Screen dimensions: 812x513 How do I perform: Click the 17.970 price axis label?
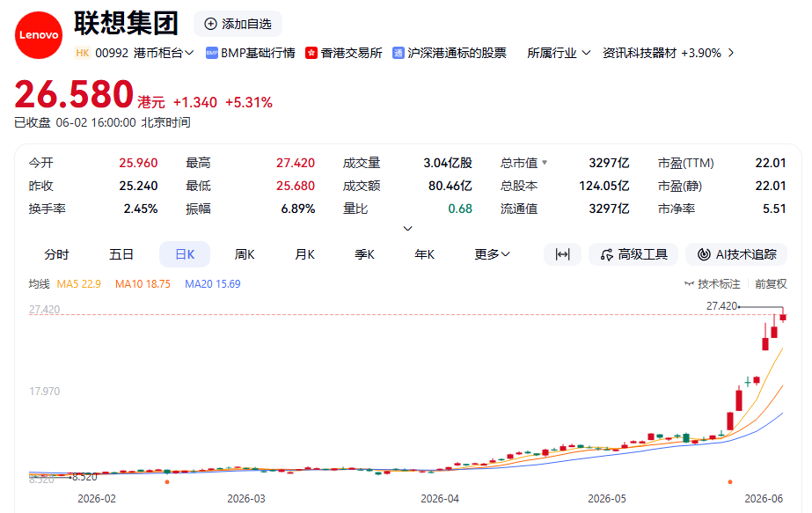point(45,392)
